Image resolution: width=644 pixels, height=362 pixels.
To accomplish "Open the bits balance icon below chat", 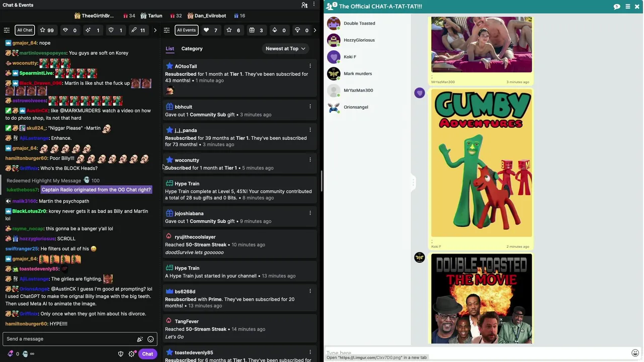I will pos(10,354).
